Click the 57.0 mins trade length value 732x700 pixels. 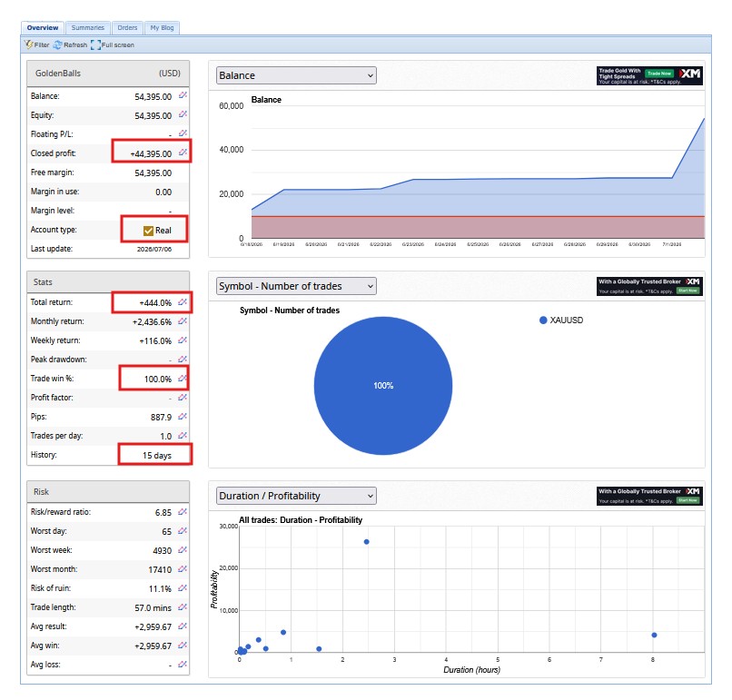pyautogui.click(x=153, y=608)
